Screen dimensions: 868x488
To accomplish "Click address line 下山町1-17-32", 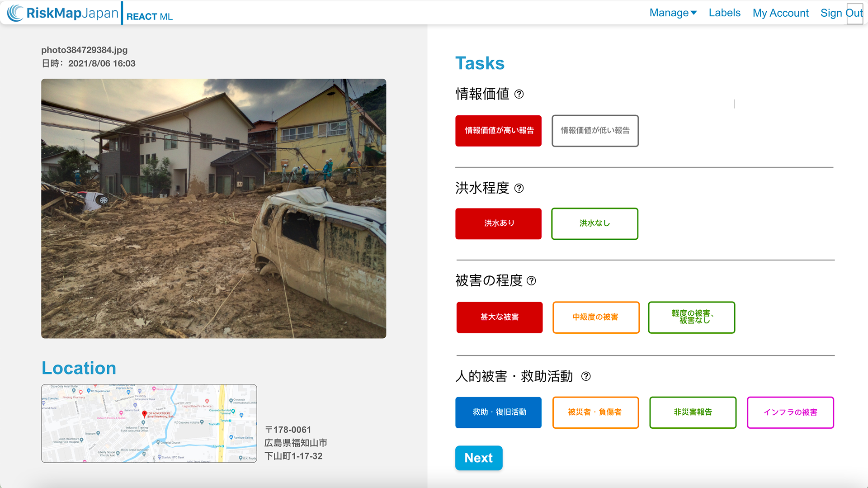I will 293,456.
